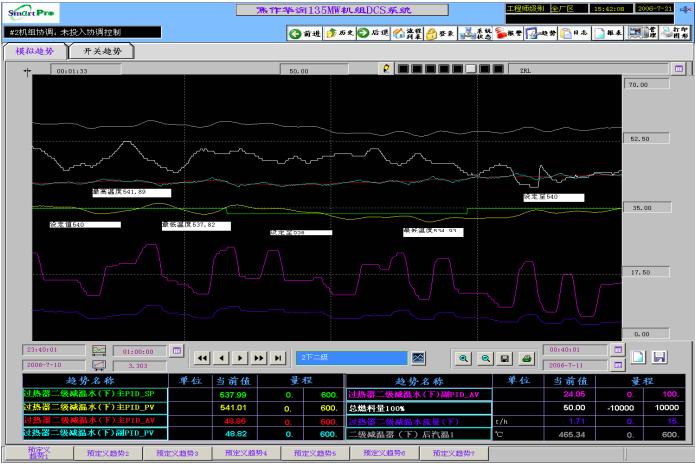695x464 pixels.
Task: Jump to the trend start with the rewind button
Action: pos(202,357)
